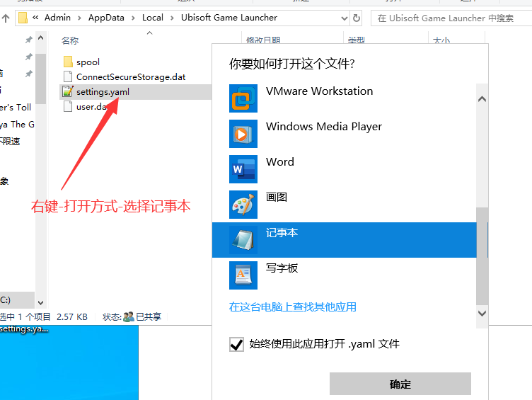Image resolution: width=532 pixels, height=400 pixels.
Task: Select settings.yaml file name
Action: (x=103, y=92)
